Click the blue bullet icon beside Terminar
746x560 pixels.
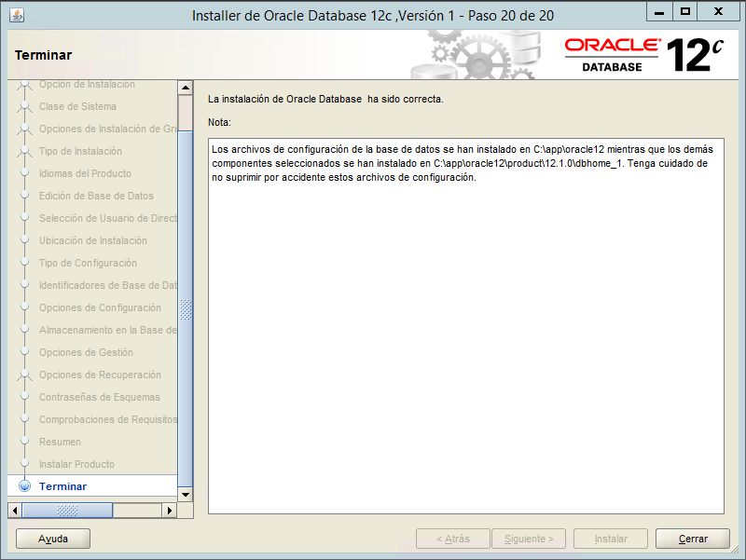(x=25, y=485)
